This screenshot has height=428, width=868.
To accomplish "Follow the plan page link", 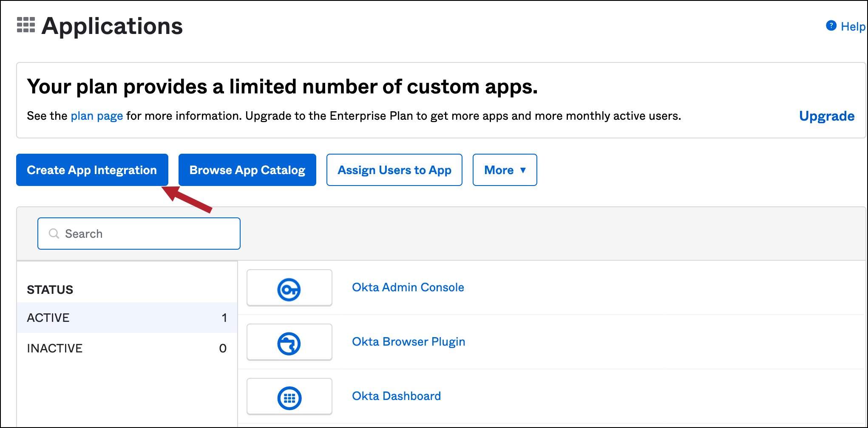I will [x=96, y=116].
